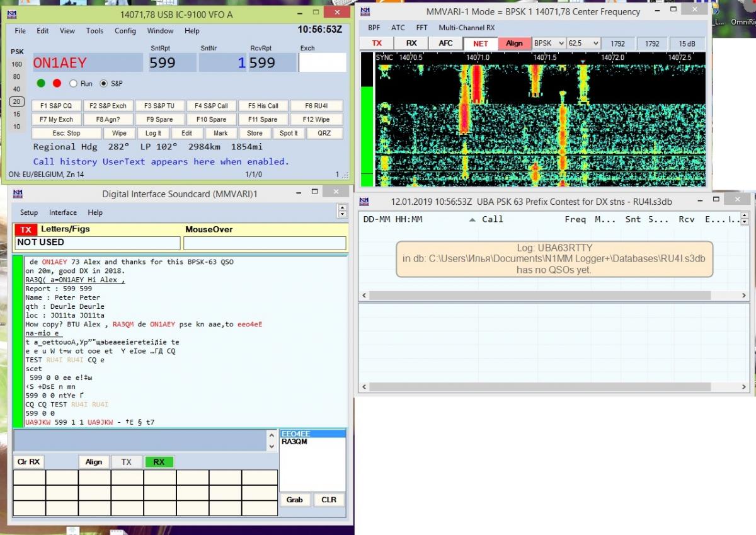Click the N1MM logo icon in the MMVARI title bar
756x535 pixels.
click(x=365, y=11)
